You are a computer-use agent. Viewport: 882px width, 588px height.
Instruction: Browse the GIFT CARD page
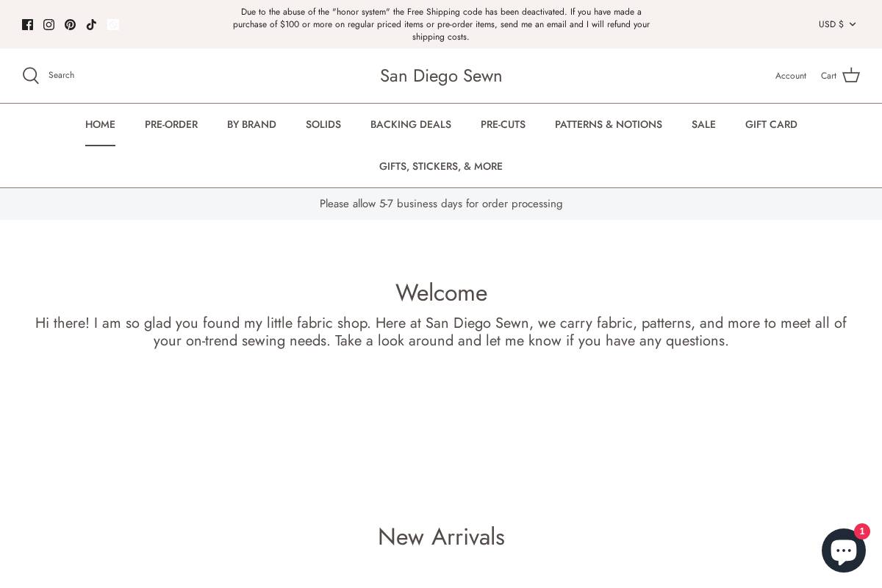point(771,124)
